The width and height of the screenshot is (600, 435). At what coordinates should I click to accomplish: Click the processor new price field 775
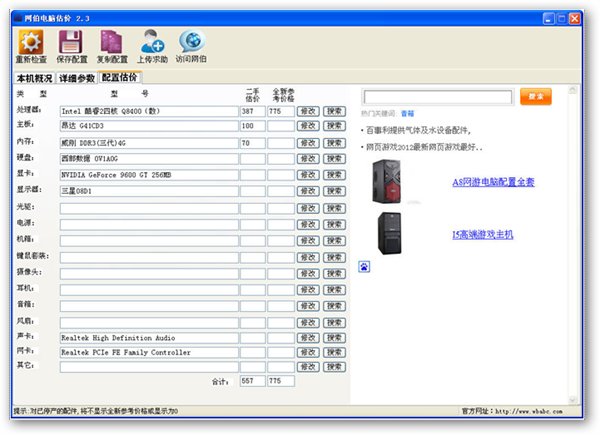[x=281, y=111]
